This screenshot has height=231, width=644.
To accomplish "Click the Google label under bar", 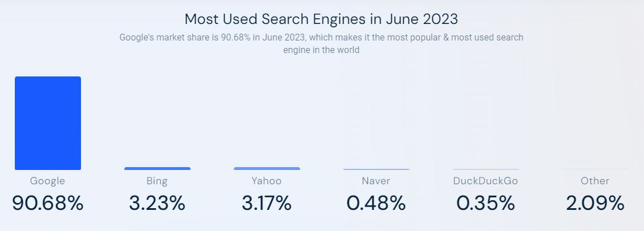I will coord(48,181).
